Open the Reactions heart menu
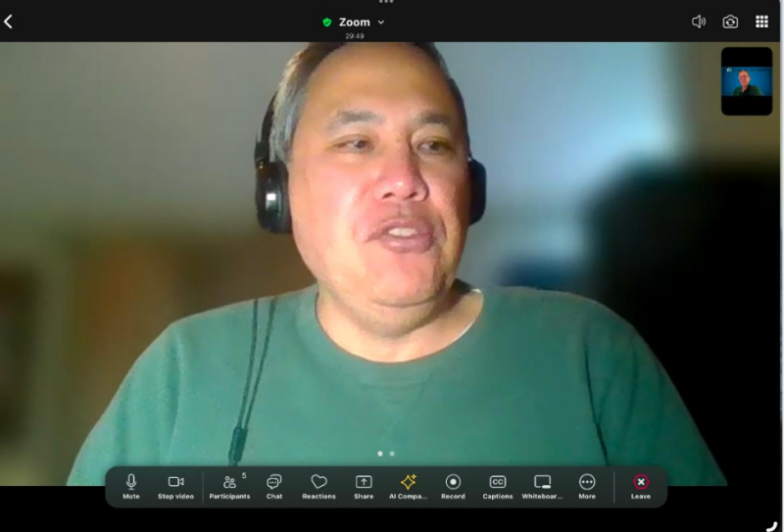The height and width of the screenshot is (532, 784). point(318,487)
